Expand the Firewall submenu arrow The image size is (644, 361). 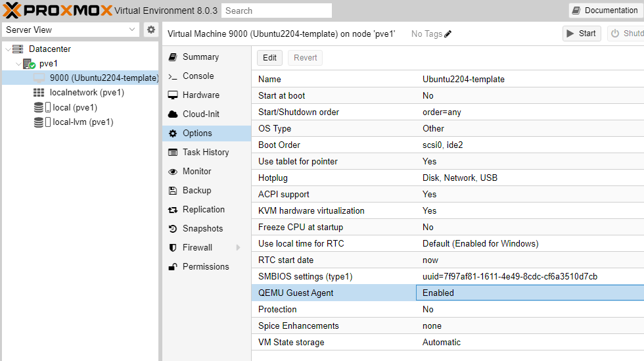tap(238, 247)
